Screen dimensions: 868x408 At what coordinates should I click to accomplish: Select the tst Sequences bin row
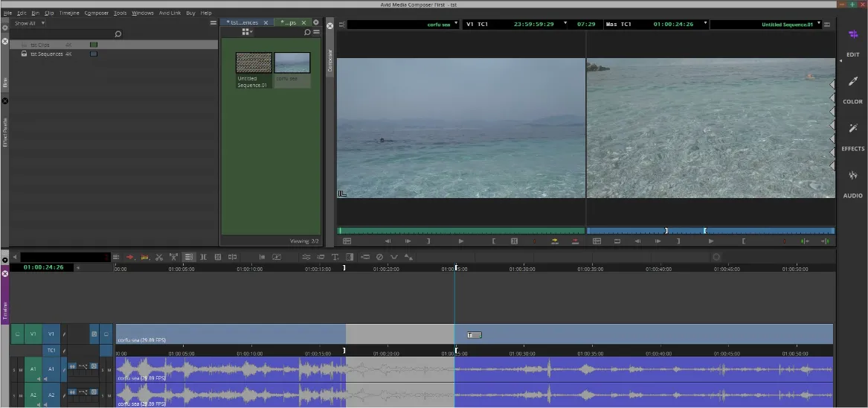pyautogui.click(x=114, y=54)
